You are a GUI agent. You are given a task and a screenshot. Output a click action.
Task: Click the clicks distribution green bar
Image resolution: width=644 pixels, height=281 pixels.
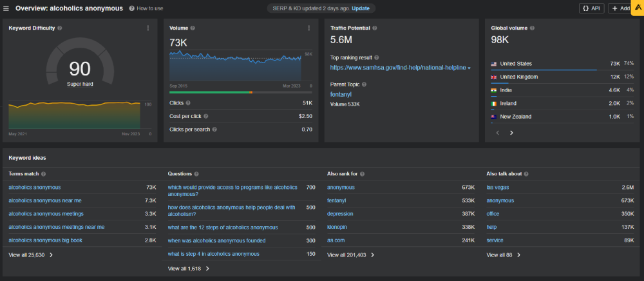(209, 92)
